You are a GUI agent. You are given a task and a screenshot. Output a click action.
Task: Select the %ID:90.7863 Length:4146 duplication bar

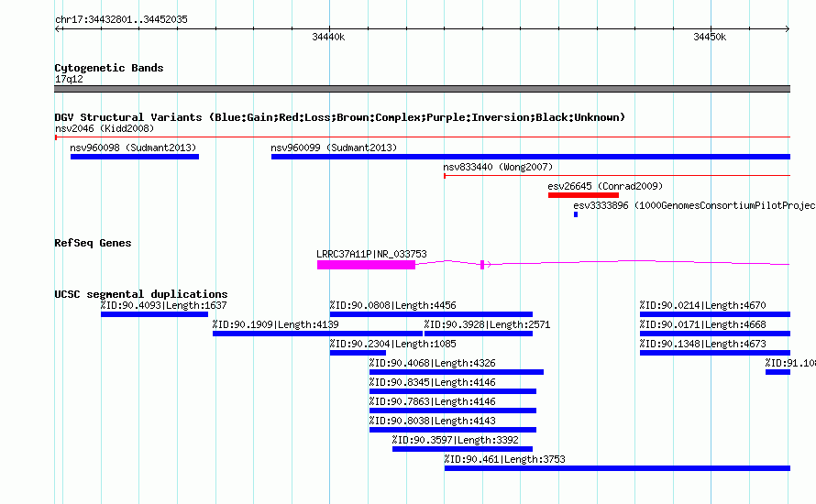pos(453,411)
